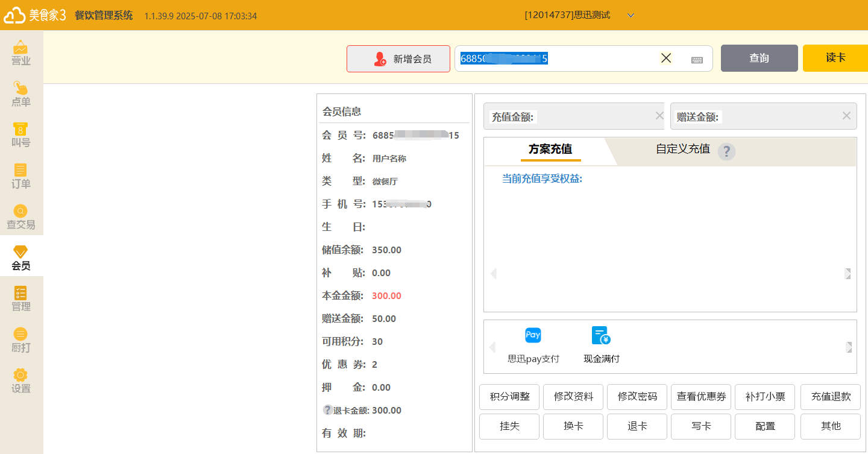Open the 订单 orders section
The height and width of the screenshot is (454, 868).
pyautogui.click(x=21, y=177)
